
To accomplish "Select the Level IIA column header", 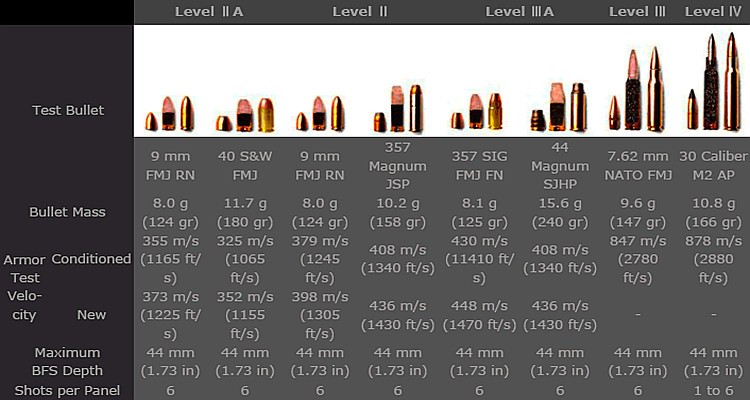I will pyautogui.click(x=209, y=12).
